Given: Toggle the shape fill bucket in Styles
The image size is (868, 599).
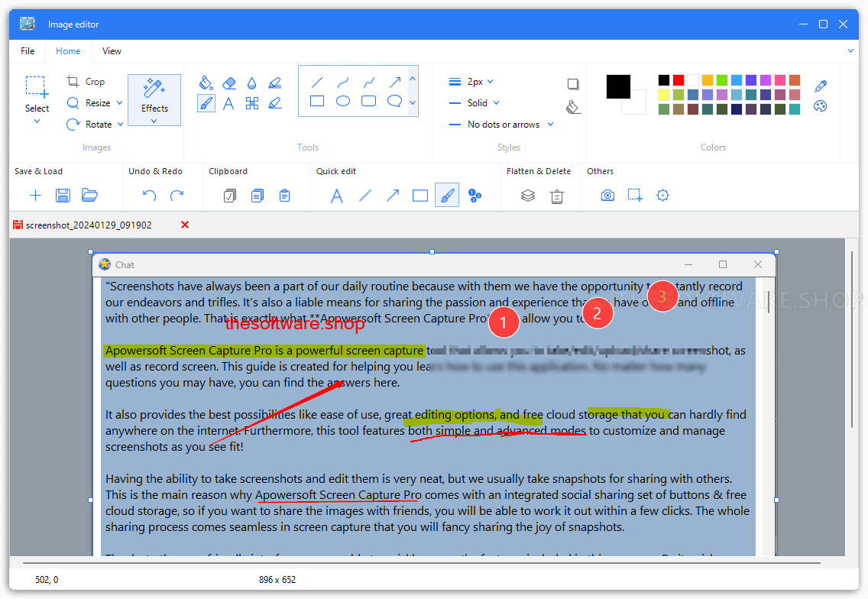Looking at the screenshot, I should [x=574, y=107].
